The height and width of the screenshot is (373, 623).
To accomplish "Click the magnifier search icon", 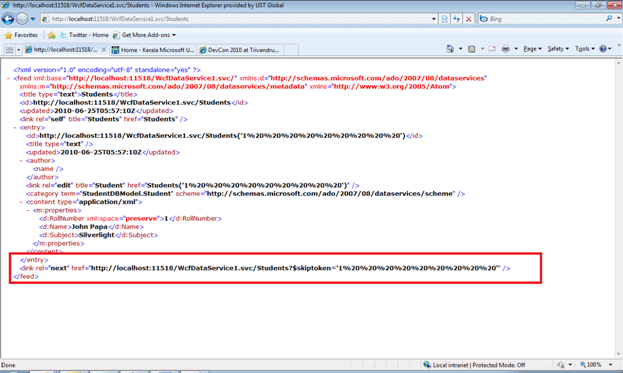I will pyautogui.click(x=609, y=18).
